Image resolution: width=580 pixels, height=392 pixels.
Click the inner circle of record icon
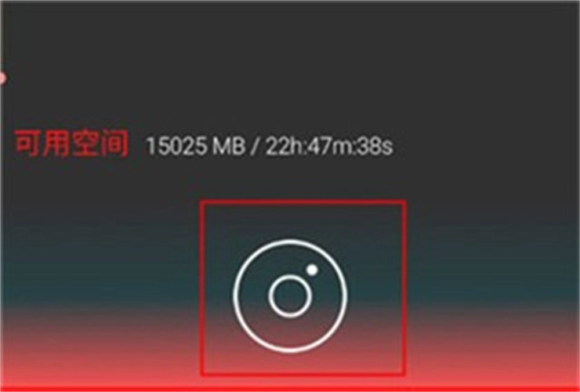click(x=290, y=296)
